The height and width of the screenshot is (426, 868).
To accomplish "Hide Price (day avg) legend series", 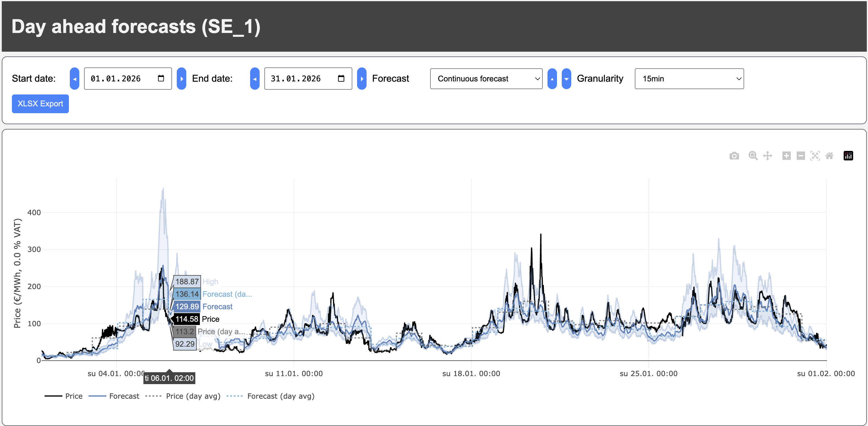I will pos(193,396).
